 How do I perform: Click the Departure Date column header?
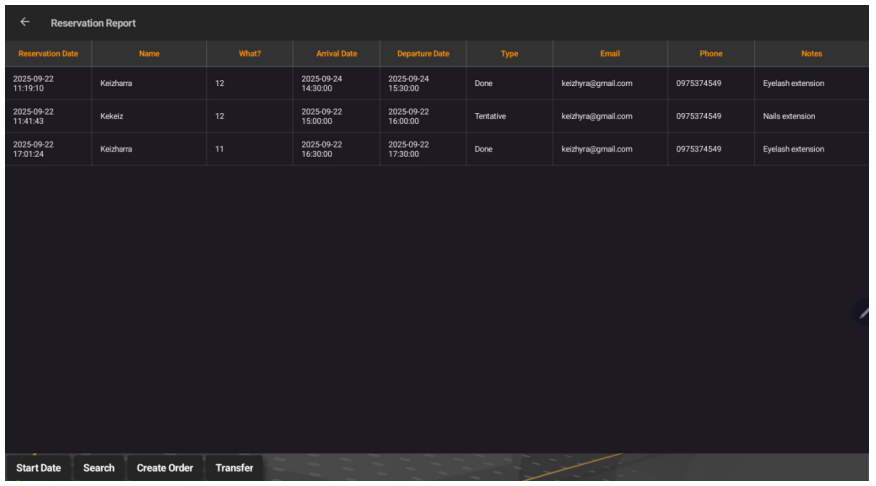pyautogui.click(x=423, y=53)
